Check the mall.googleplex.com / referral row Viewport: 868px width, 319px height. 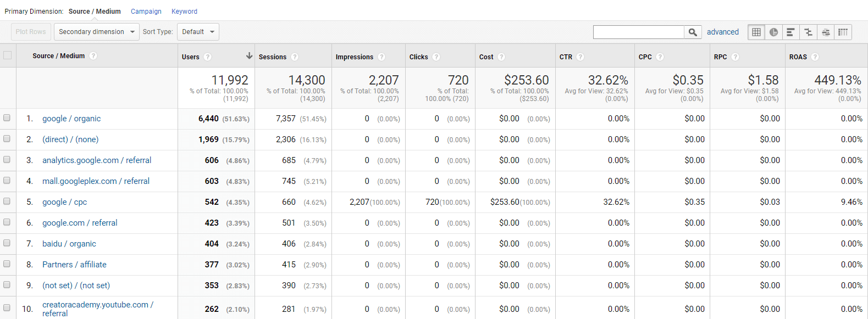[7, 180]
